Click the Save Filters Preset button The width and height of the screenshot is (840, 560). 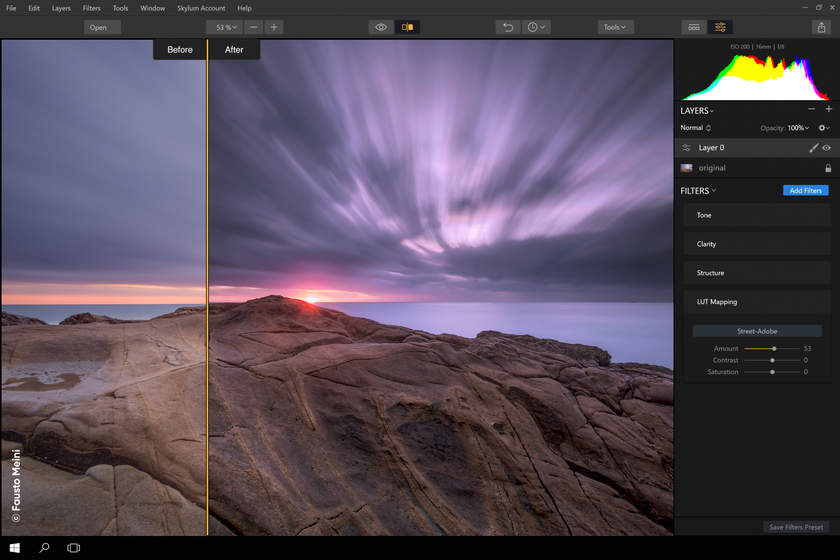(796, 527)
